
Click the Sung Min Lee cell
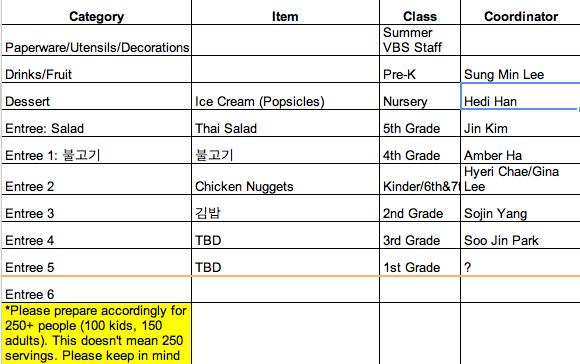tap(520, 69)
